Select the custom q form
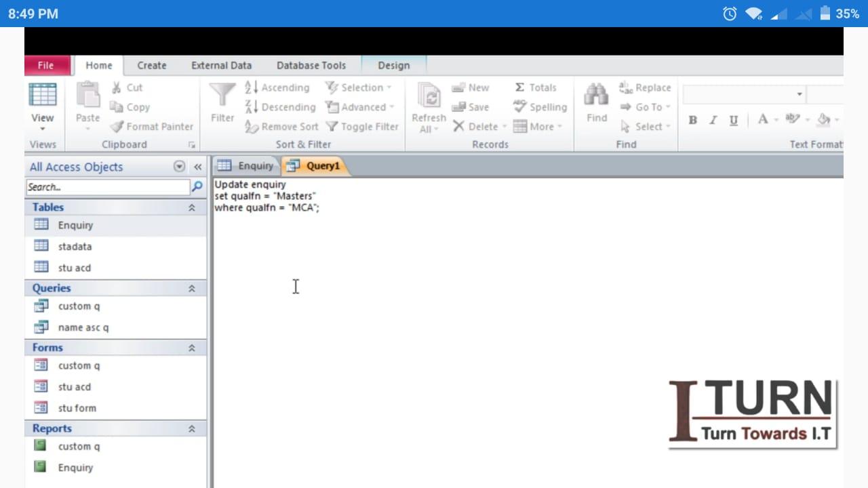868x488 pixels. pyautogui.click(x=116, y=366)
